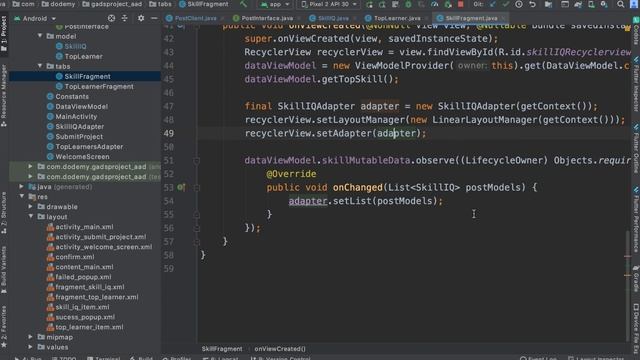640x360 pixels.
Task: Toggle the Gradle right side stripe
Action: 636,279
